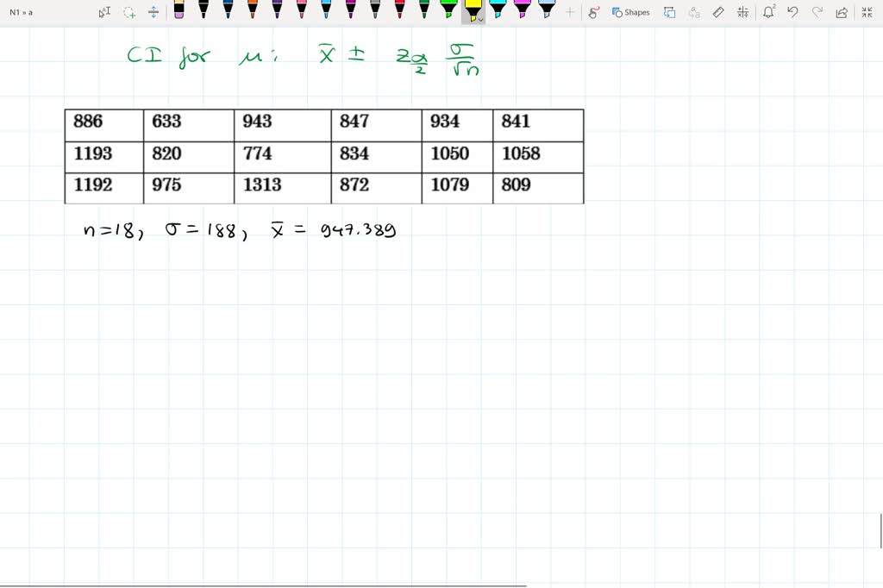Click the N1 » a page breadcrumb
The width and height of the screenshot is (883, 588).
point(22,12)
